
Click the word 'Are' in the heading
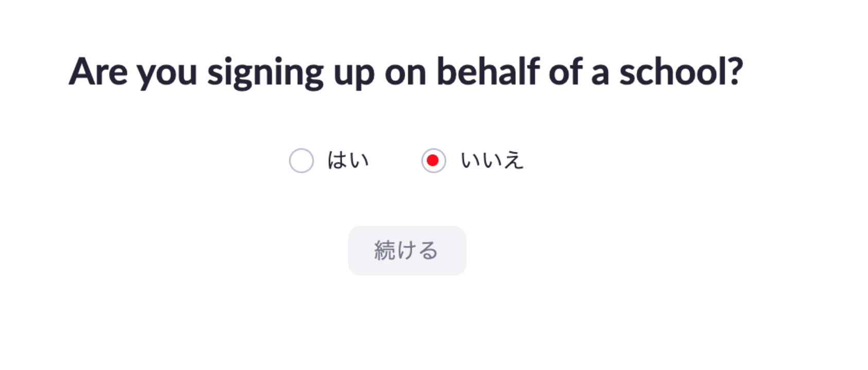click(x=98, y=72)
